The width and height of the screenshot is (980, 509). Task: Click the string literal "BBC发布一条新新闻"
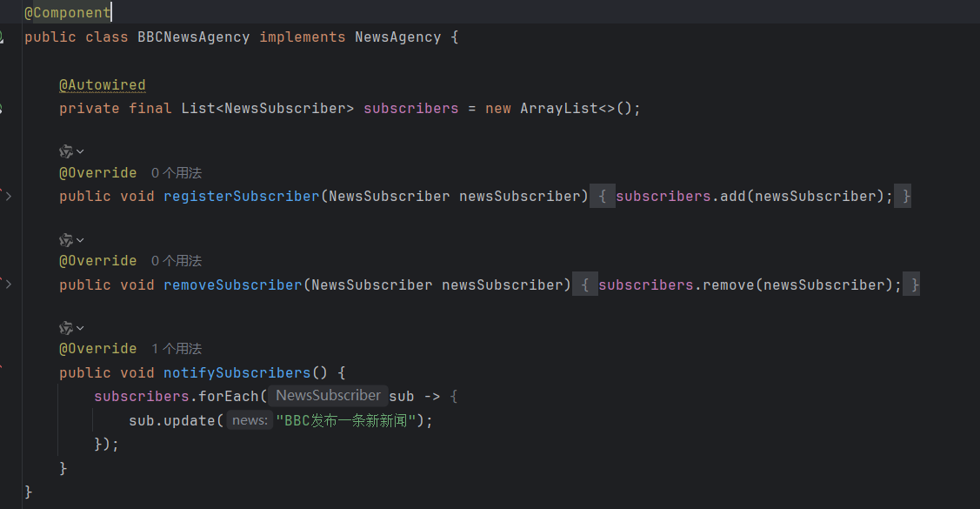coord(346,421)
